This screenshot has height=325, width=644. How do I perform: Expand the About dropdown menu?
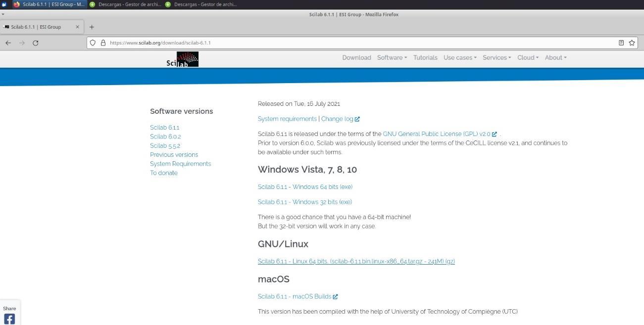(x=555, y=57)
